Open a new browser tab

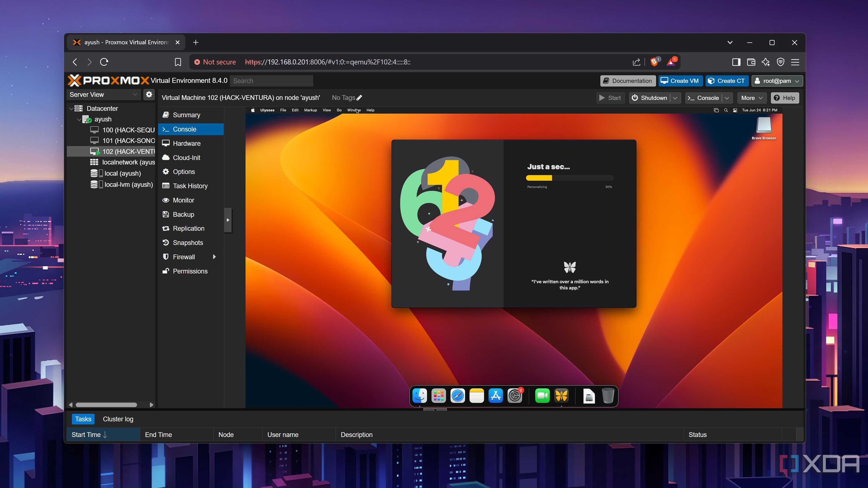tap(196, 42)
